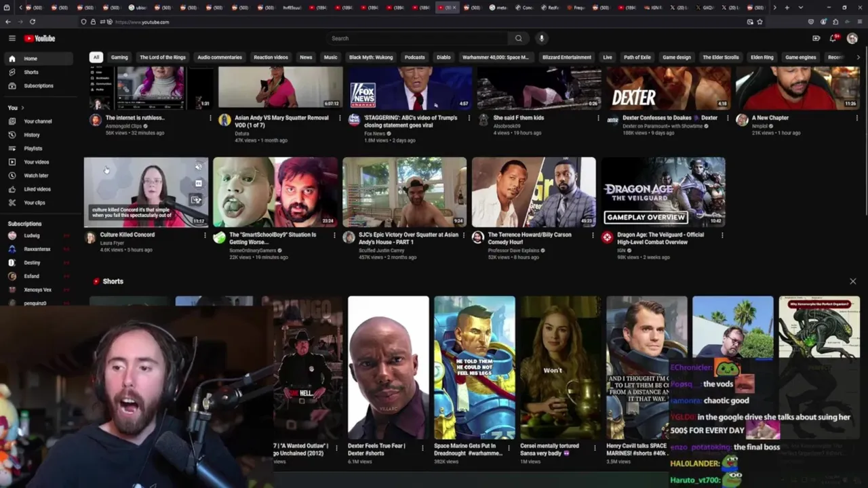Open Xenosys Vex subscription channel
This screenshot has height=488, width=868.
click(38, 290)
